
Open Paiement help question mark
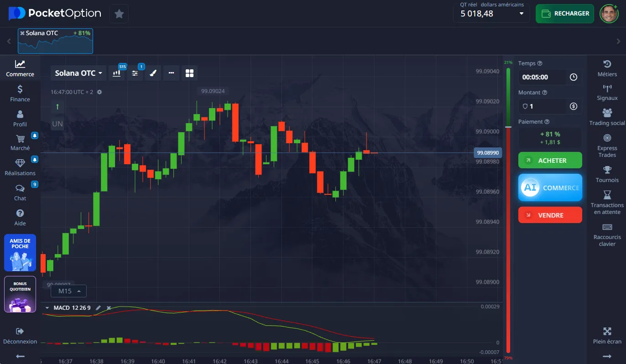point(547,122)
